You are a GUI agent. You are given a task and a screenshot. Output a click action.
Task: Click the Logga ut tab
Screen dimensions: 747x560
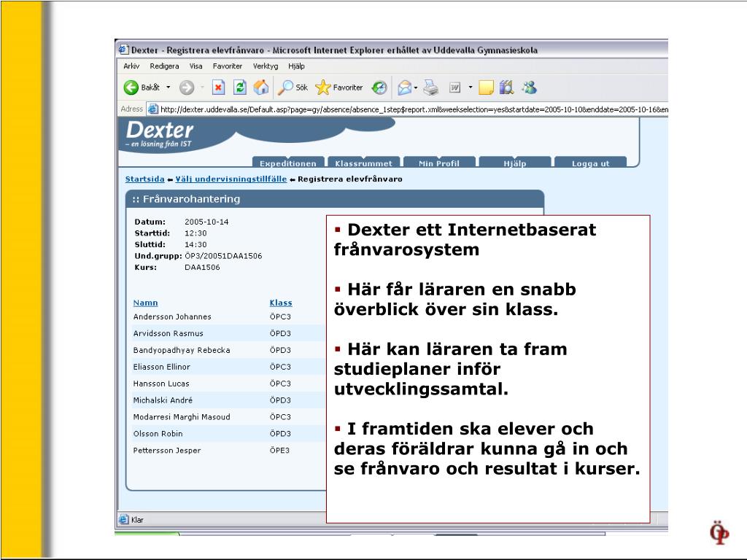(591, 163)
